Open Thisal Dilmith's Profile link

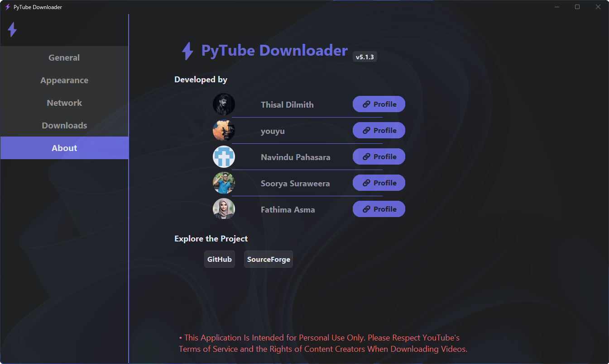tap(379, 104)
